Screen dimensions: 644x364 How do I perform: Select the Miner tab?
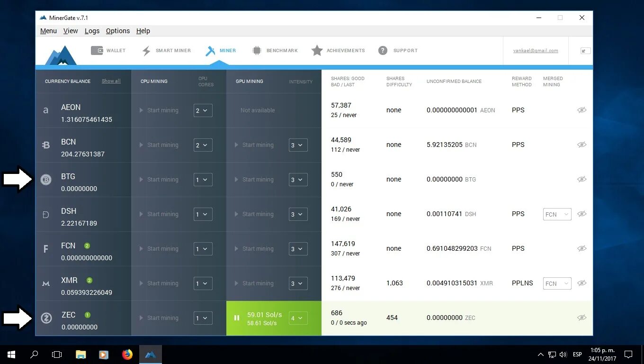pyautogui.click(x=221, y=50)
